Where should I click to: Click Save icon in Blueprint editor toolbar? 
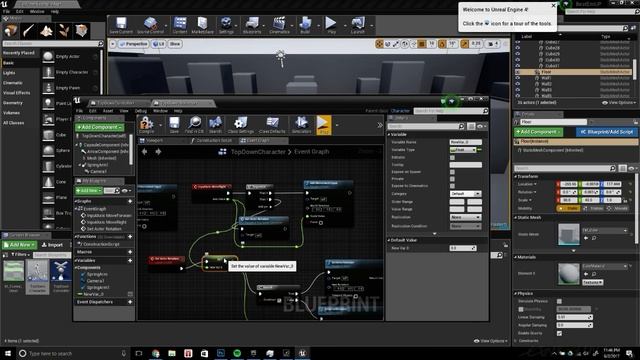174,124
